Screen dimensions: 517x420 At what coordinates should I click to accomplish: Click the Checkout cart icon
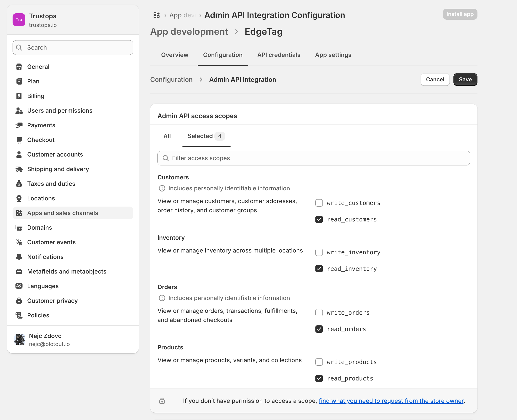pos(19,140)
